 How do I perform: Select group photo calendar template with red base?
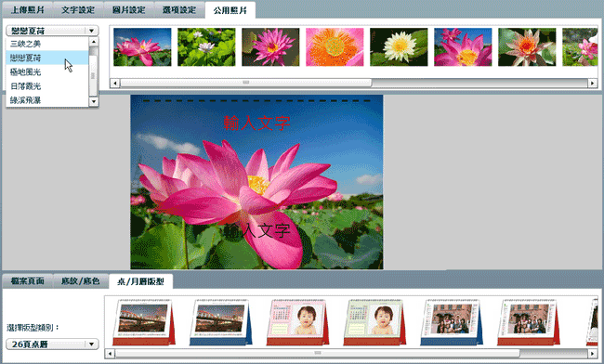point(529,322)
